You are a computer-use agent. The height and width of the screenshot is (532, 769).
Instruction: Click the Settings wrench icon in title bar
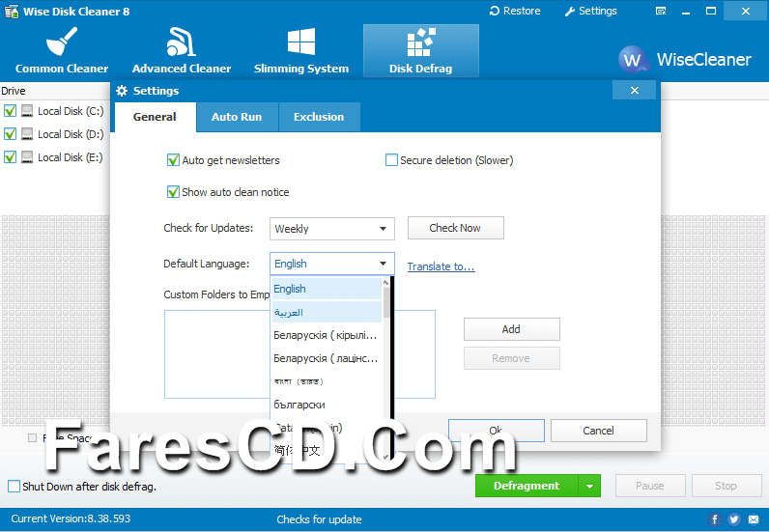[569, 12]
